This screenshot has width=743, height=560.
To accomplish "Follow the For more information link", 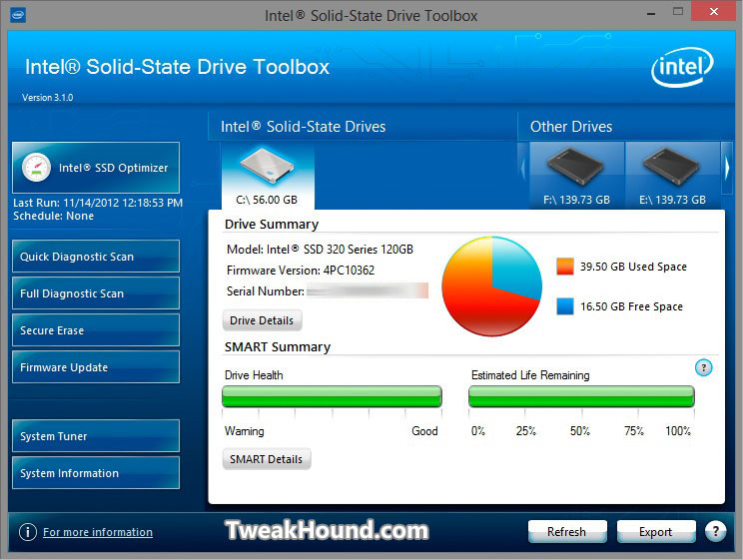I will click(98, 532).
